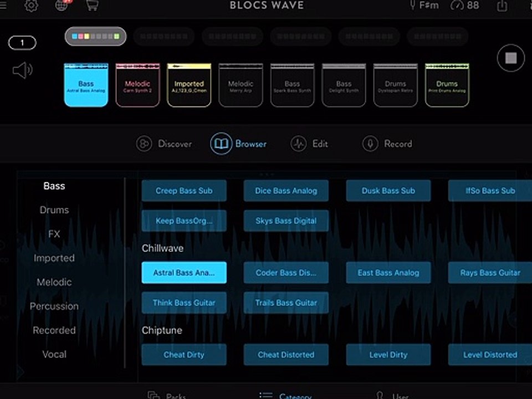The width and height of the screenshot is (532, 399).
Task: Choose the Think Bass Guitar loop
Action: (184, 303)
